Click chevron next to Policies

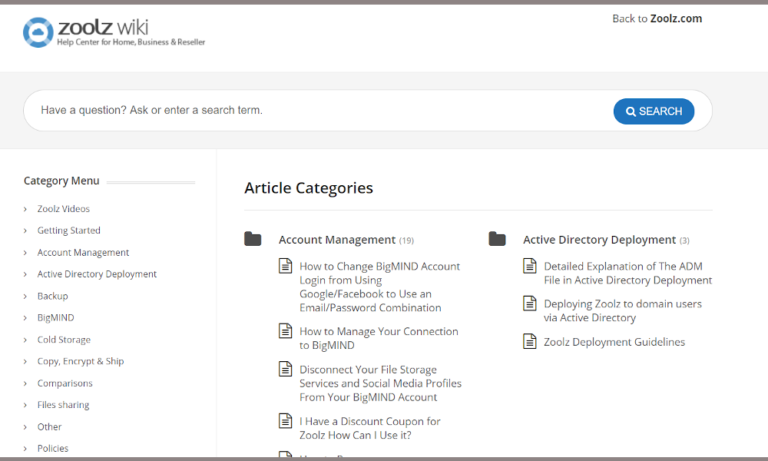tap(25, 449)
